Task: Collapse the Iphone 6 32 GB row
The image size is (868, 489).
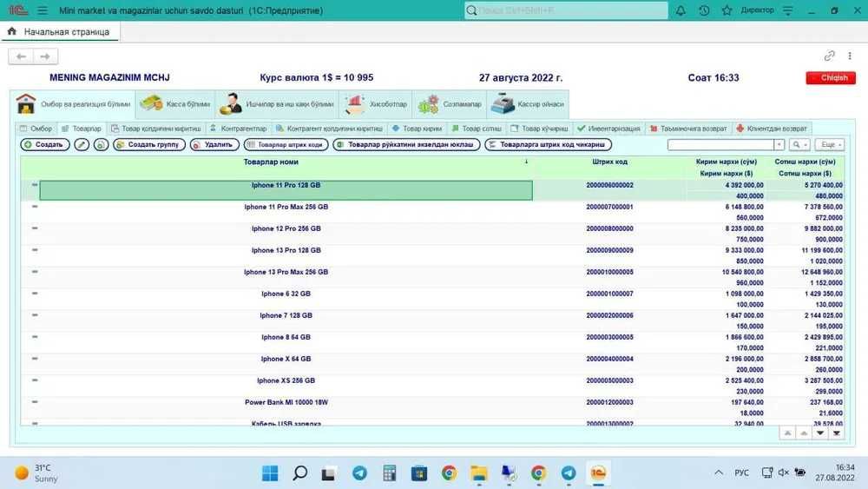Action: (35, 294)
